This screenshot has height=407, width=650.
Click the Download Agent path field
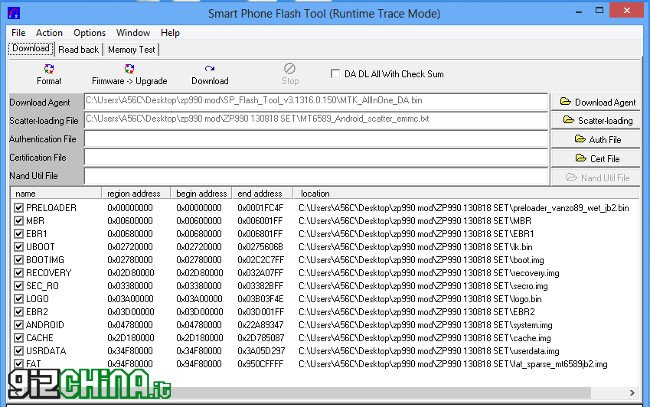[x=316, y=101]
